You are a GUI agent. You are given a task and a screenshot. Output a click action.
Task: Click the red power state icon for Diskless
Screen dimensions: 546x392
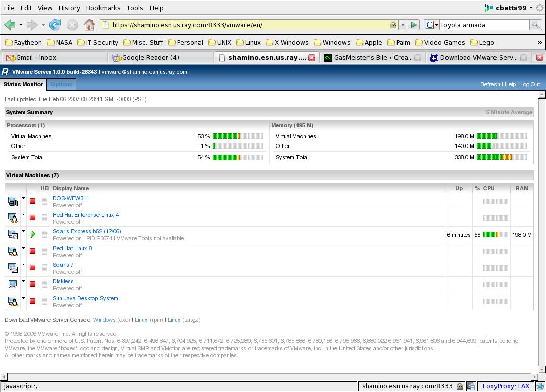(x=33, y=284)
